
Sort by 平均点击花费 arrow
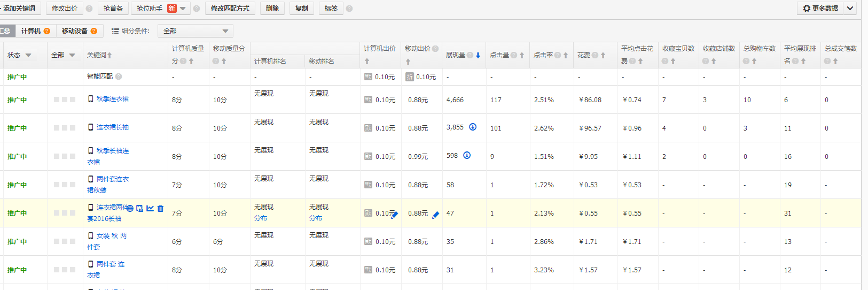(640, 62)
